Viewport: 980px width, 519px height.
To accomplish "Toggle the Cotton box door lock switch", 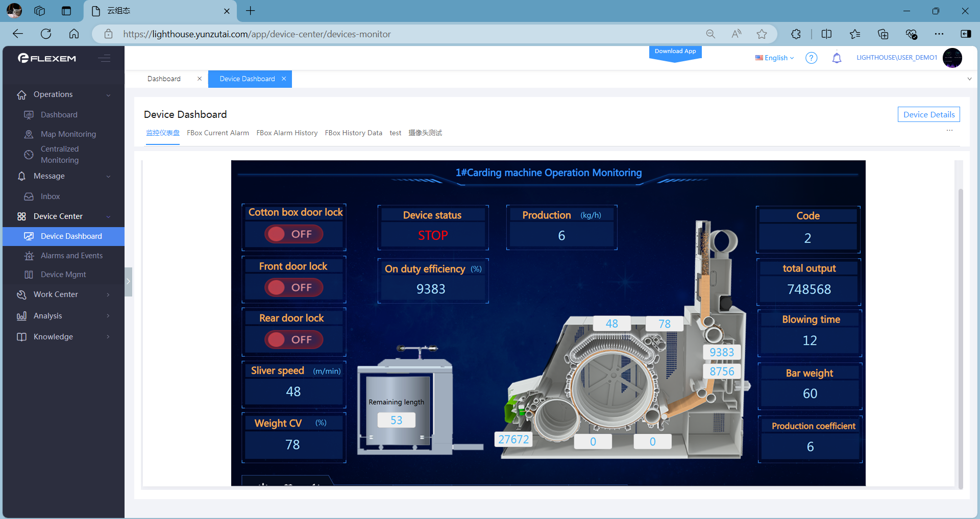I will (293, 234).
